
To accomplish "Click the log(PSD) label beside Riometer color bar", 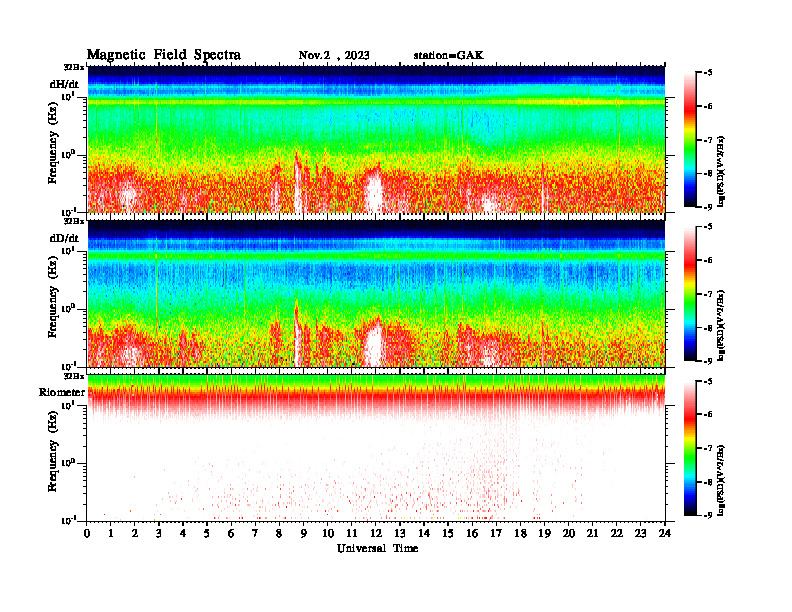I will coord(721,480).
